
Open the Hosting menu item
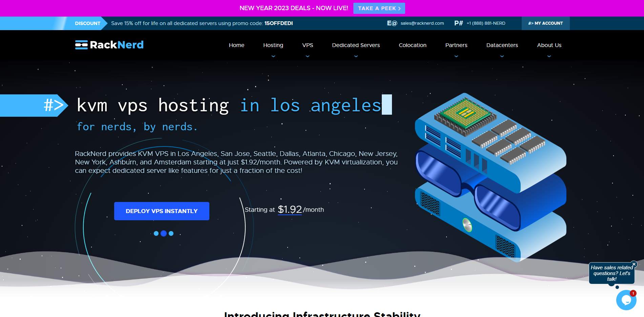point(273,45)
